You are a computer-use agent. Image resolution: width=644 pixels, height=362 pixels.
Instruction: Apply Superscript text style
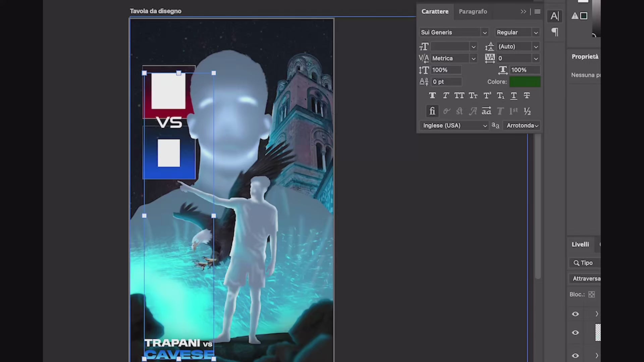[487, 96]
